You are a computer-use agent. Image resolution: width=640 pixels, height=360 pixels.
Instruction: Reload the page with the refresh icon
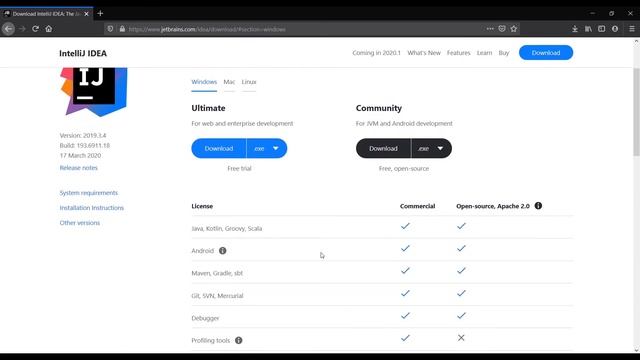click(36, 29)
